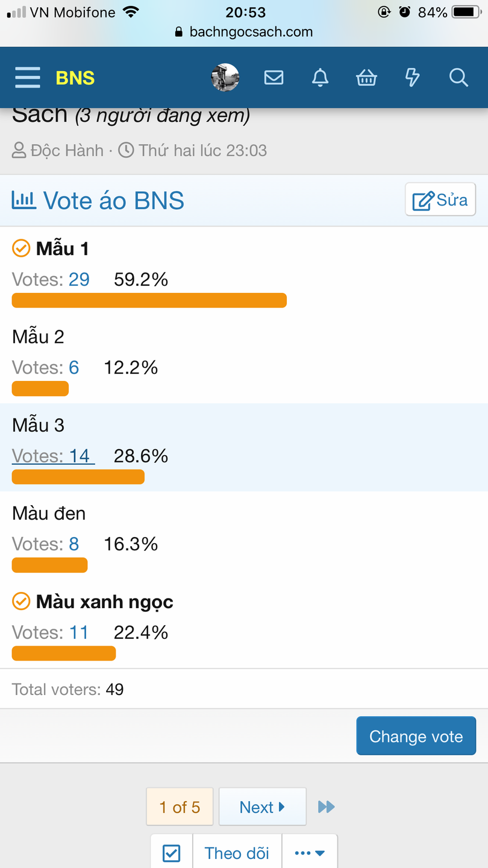Go to Next page
The height and width of the screenshot is (868, 488).
click(262, 807)
